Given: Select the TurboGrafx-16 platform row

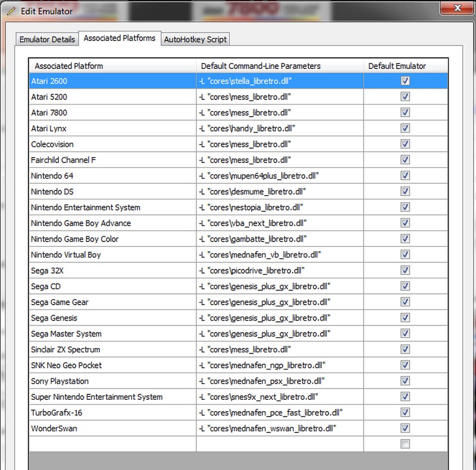Looking at the screenshot, I should point(112,412).
